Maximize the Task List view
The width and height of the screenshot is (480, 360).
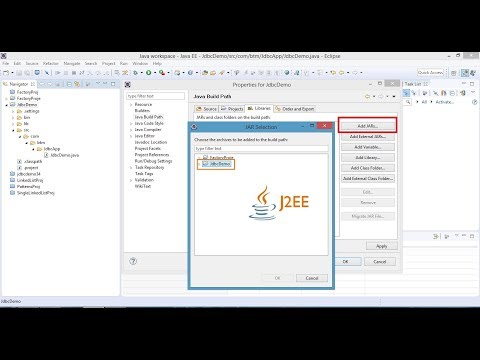(472, 84)
